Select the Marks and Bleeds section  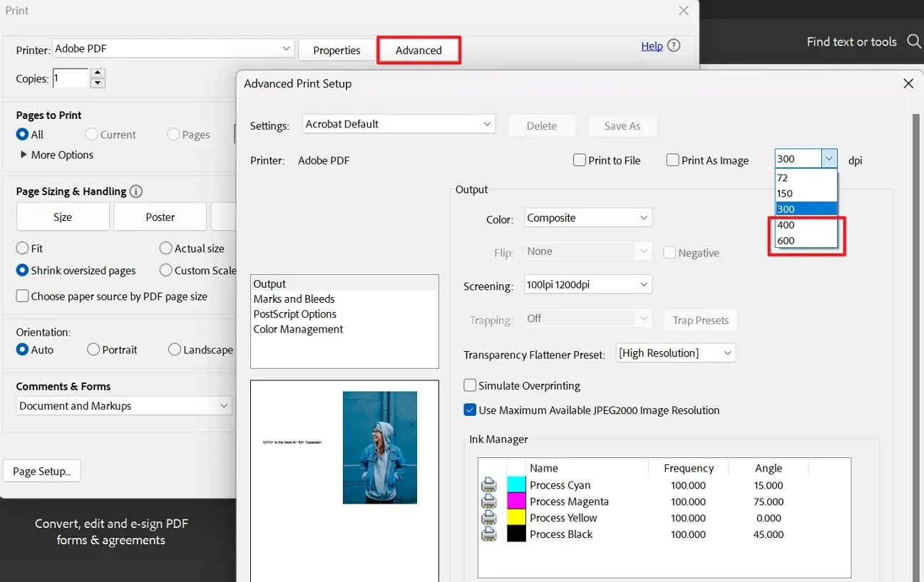[294, 298]
